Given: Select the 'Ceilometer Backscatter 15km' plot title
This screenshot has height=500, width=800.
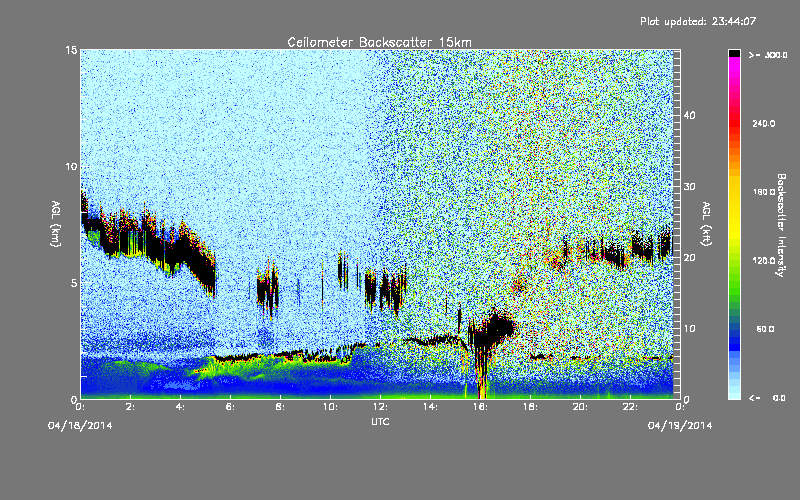Looking at the screenshot, I should 379,42.
